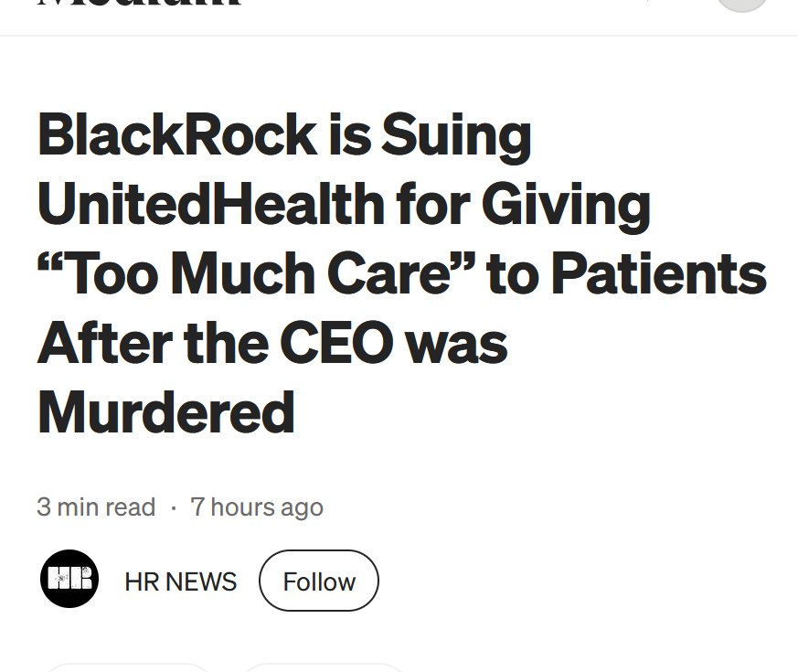Click the word "Suing" in the headline
Viewport: 798px width, 672px height.
456,134
